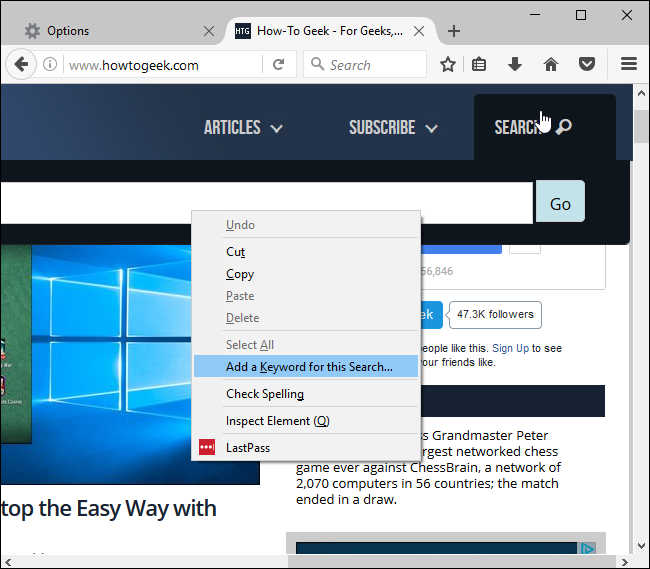Click the vertical scrollbar thumb
The image size is (650, 569).
pyautogui.click(x=641, y=126)
